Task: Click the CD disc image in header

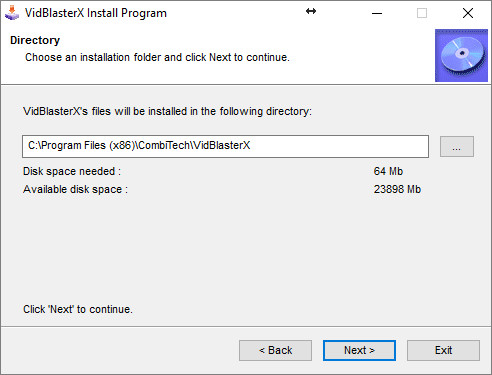Action: pos(461,55)
